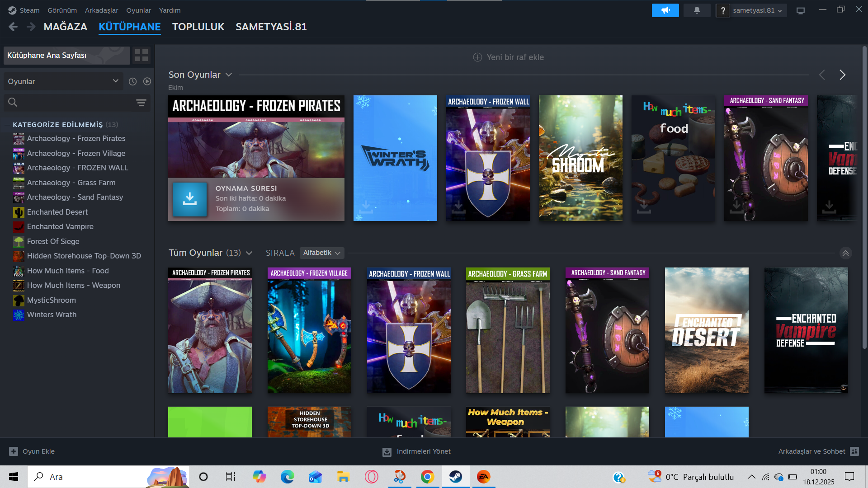The image size is (868, 488).
Task: Click İndirmeleri Yönet link
Action: click(x=424, y=451)
